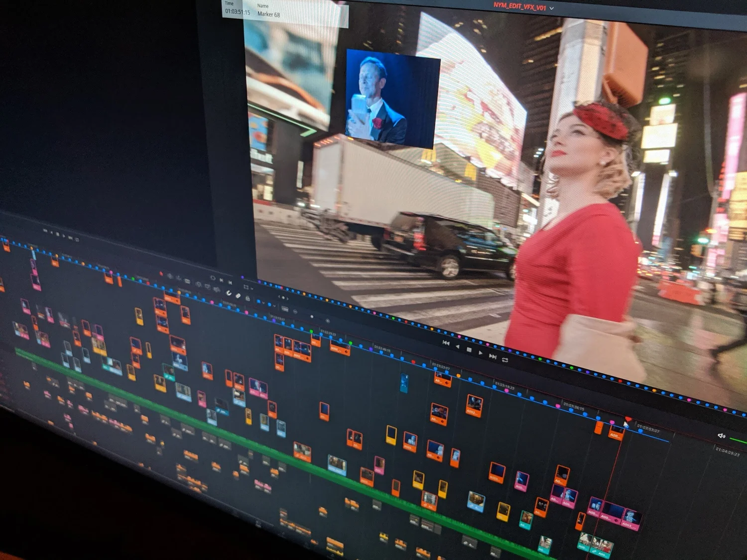Toggle timeline snapping magnet icon
This screenshot has height=560, width=747.
pos(229,293)
